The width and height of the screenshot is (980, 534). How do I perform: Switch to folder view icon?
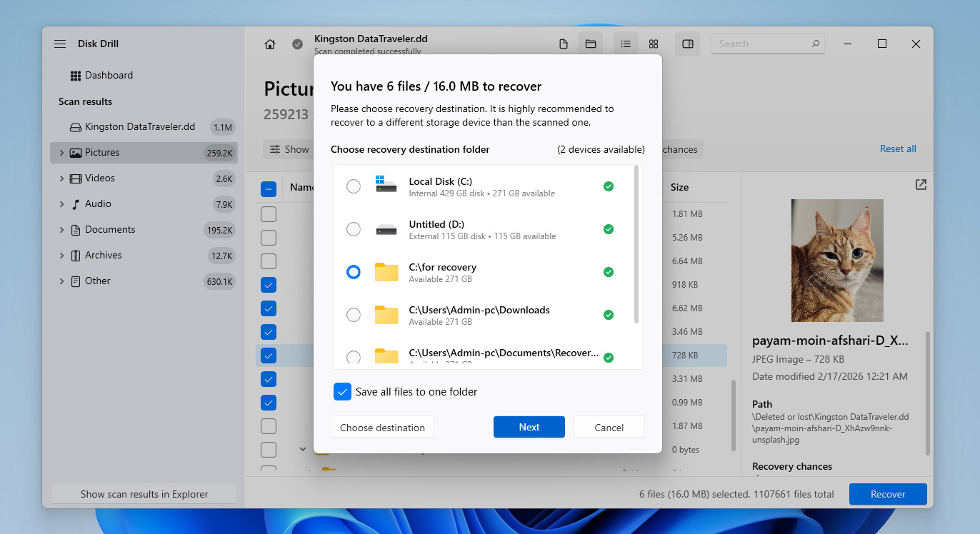pos(591,44)
